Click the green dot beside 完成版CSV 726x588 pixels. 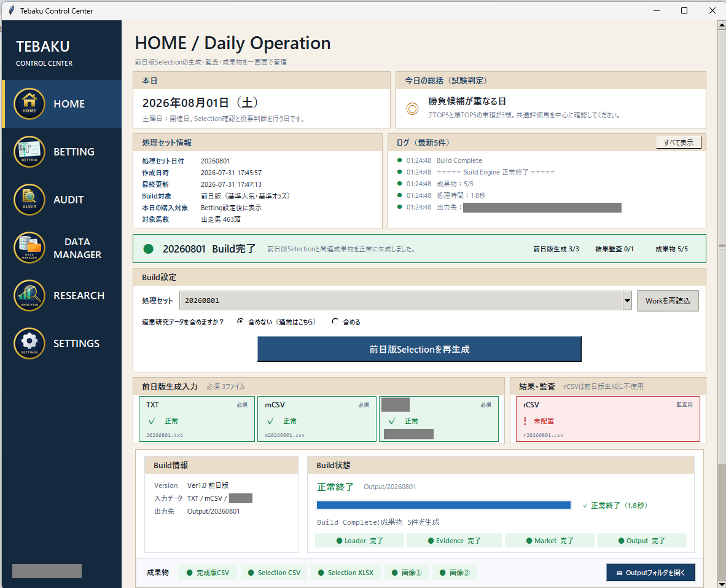click(x=189, y=573)
